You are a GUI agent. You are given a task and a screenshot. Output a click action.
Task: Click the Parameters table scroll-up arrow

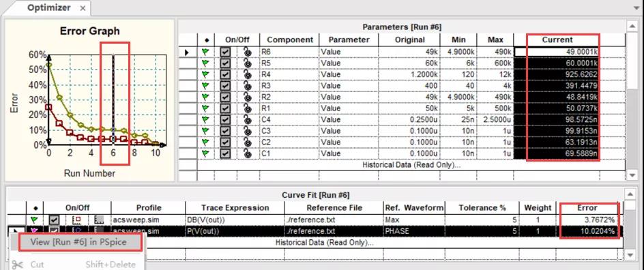click(x=632, y=27)
